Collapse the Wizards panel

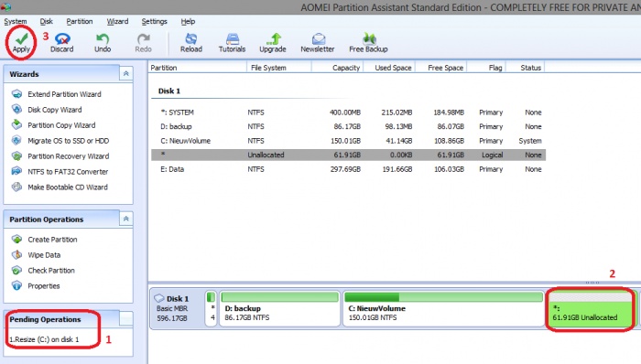coord(126,73)
